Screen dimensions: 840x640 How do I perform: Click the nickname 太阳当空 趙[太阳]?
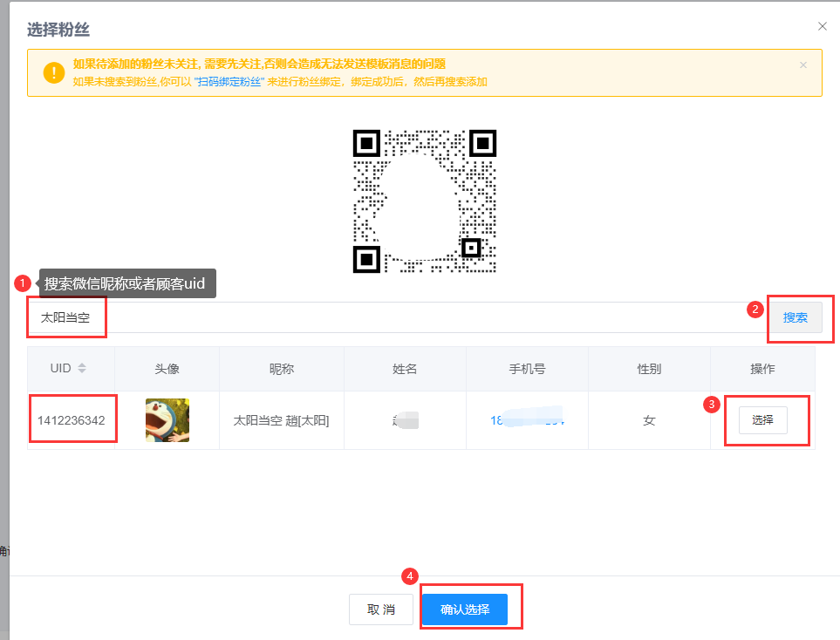(x=281, y=420)
